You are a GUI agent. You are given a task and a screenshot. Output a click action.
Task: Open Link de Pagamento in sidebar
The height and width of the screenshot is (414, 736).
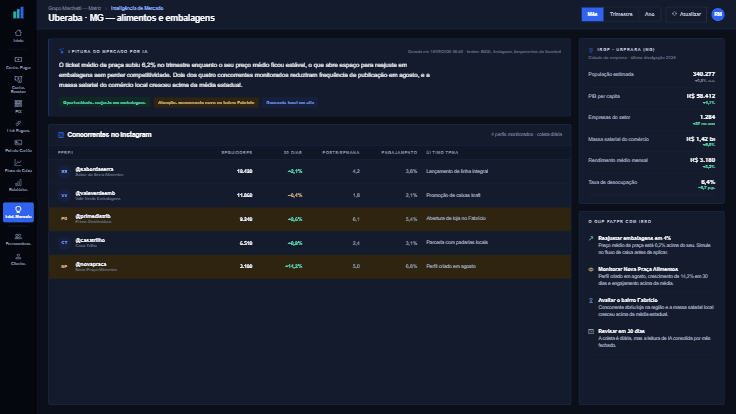18,126
